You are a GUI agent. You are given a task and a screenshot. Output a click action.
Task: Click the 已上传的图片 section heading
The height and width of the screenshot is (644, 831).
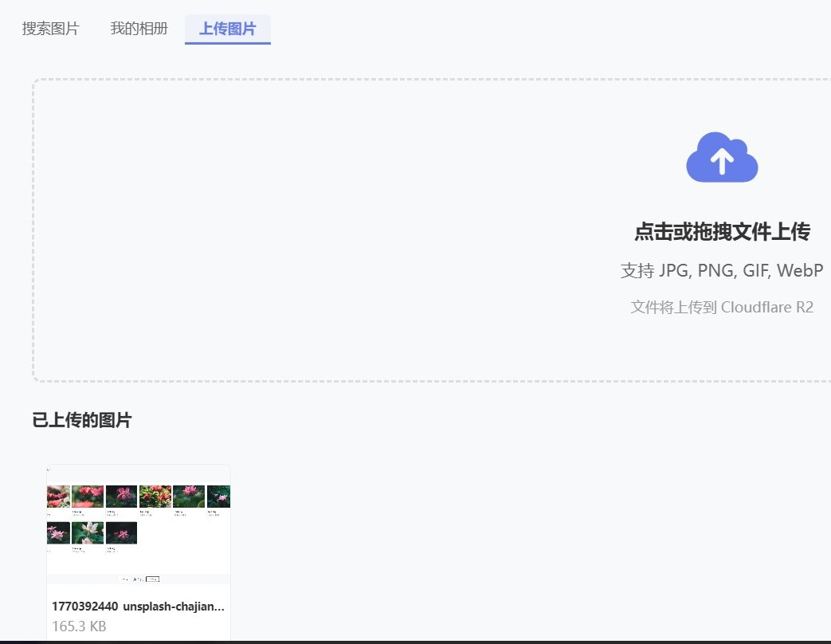[x=82, y=421]
